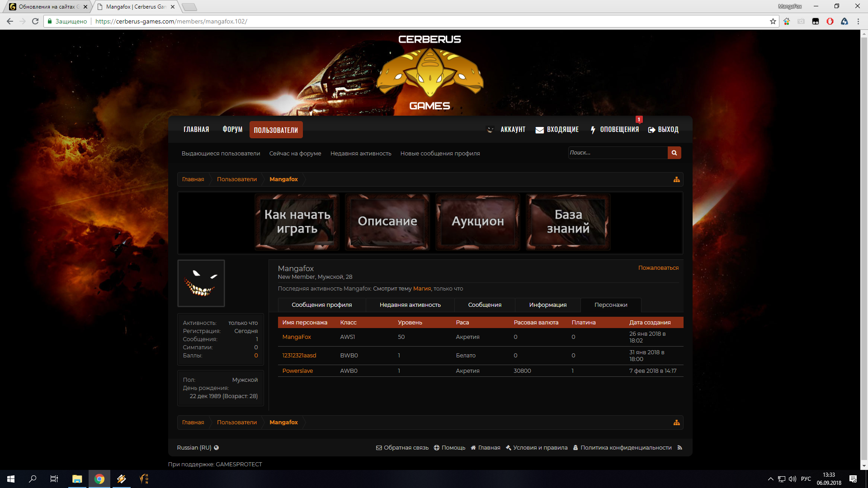This screenshot has height=488, width=868.
Task: Open Russian (RU) language chooser
Action: click(x=198, y=448)
